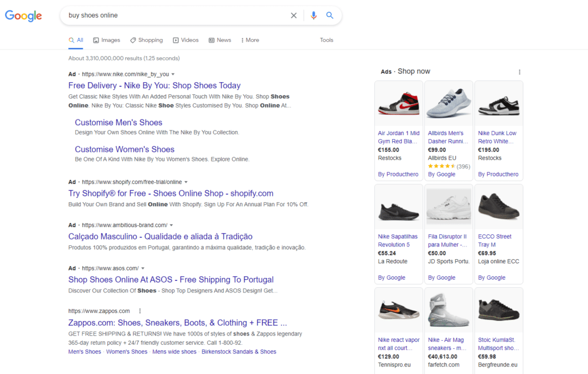588x374 pixels.
Task: Open the Allbirds Men's Dasher Running title
Action: coord(448,137)
